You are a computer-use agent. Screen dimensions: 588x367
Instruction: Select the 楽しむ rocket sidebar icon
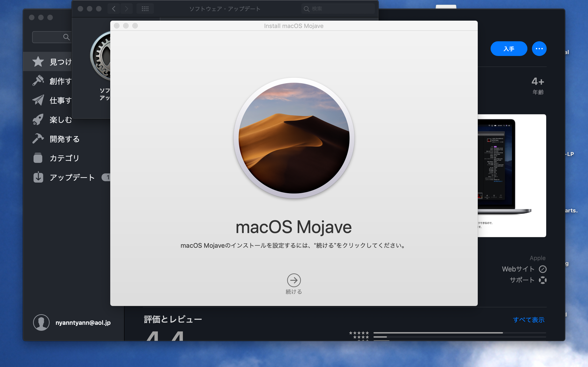pyautogui.click(x=38, y=120)
